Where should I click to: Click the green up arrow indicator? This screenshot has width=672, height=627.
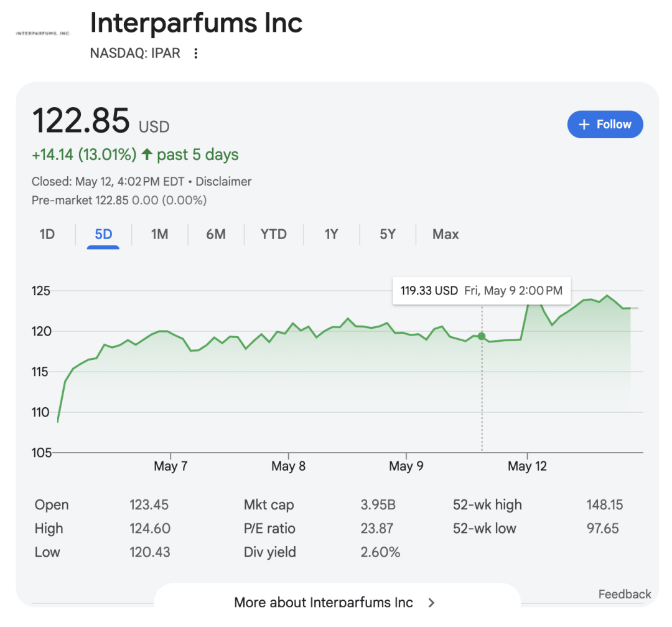147,154
